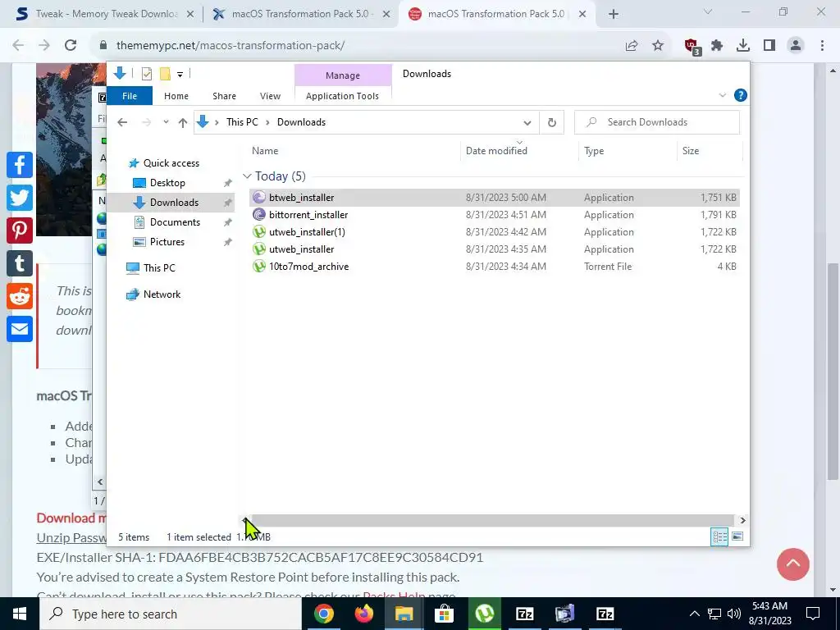Switch to large icons view layout
840x630 pixels.
click(737, 536)
